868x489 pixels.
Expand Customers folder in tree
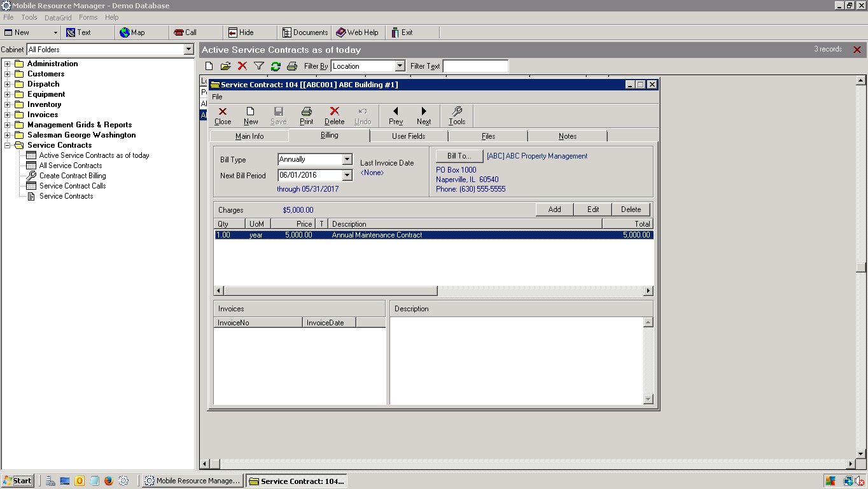coord(8,74)
